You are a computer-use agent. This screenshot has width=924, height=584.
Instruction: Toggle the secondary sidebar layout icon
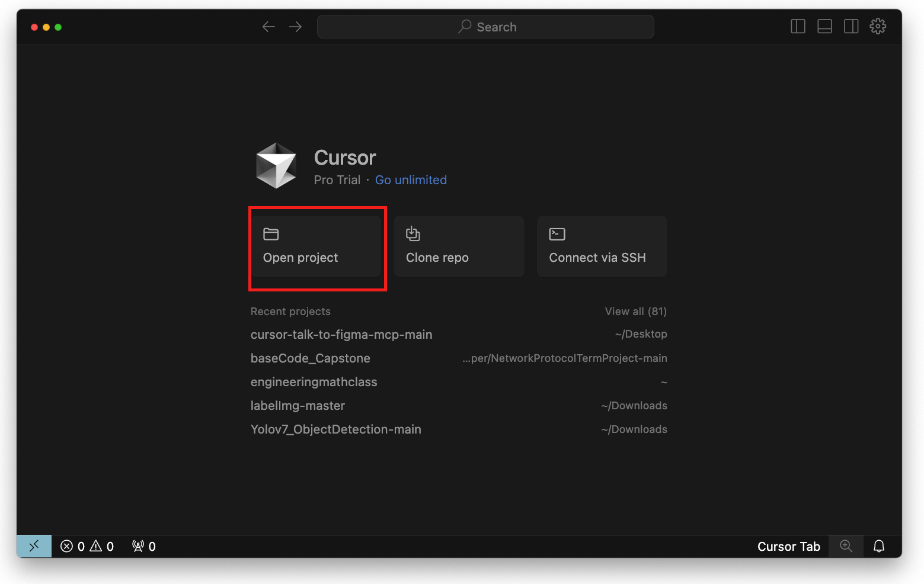851,27
